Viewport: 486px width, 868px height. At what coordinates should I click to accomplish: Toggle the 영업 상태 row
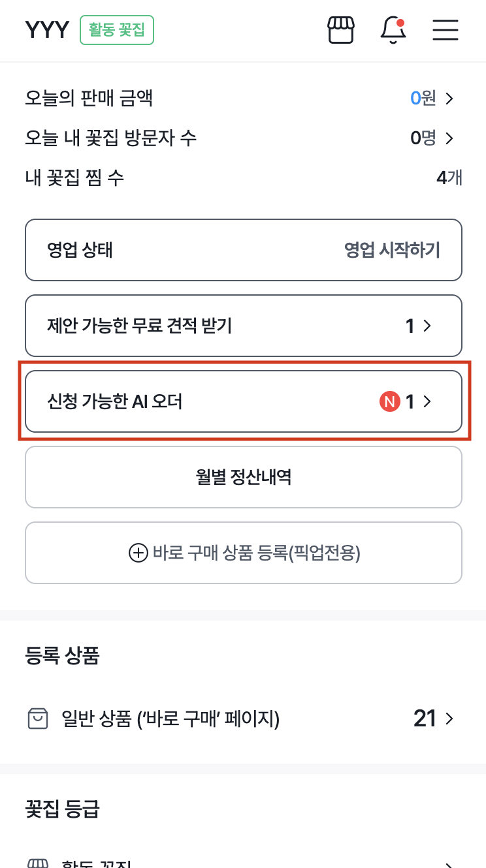coord(243,250)
